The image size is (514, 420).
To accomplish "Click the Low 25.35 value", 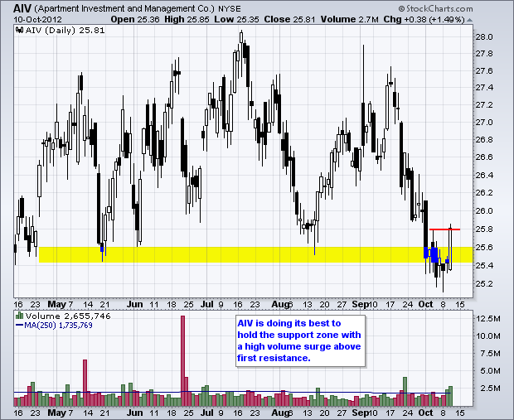I will pos(236,19).
